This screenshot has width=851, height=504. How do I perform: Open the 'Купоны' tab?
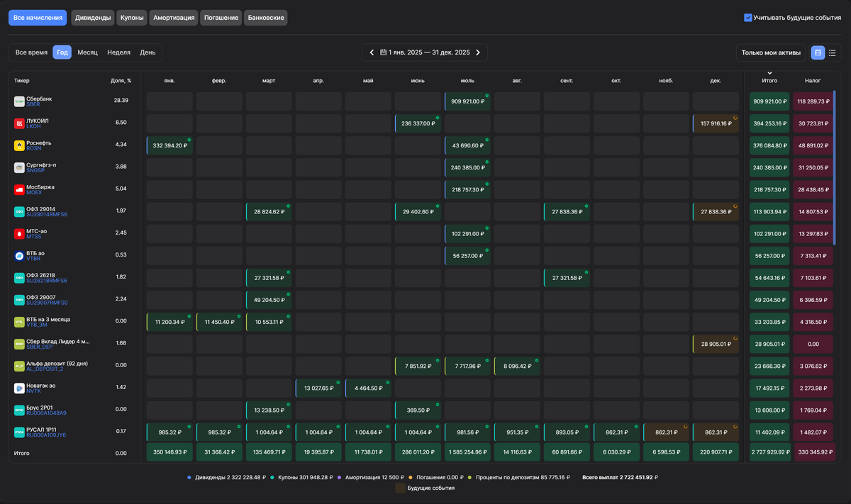click(132, 18)
